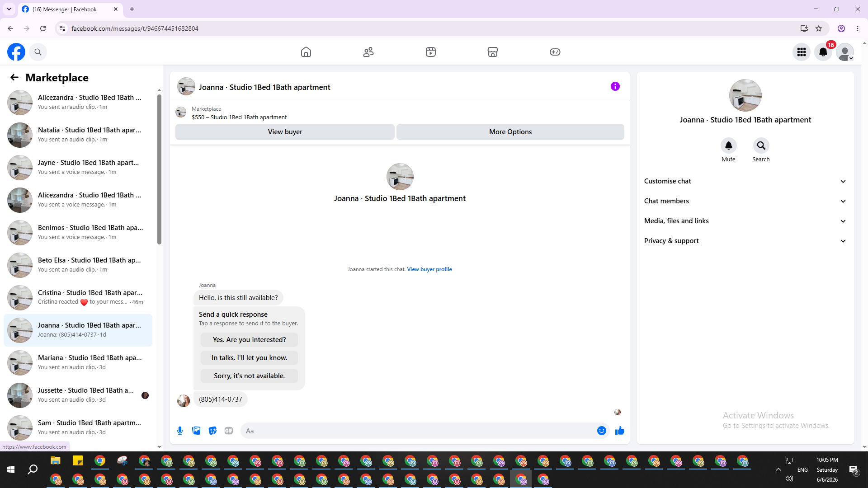The image size is (868, 488).
Task: Open the Facebook search magnifier
Action: tap(38, 52)
